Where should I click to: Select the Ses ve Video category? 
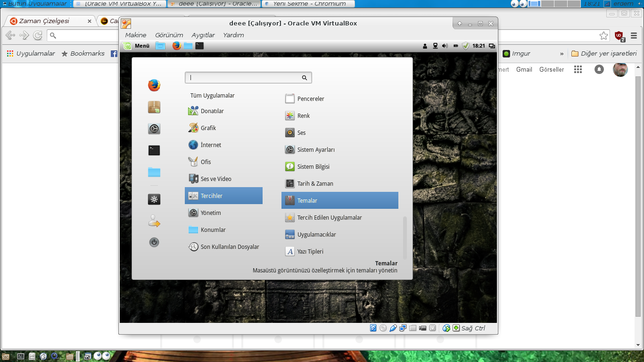pos(223,179)
